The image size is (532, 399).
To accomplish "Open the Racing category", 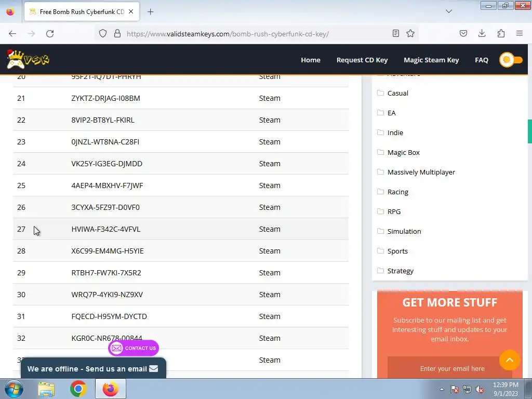I will tap(397, 192).
